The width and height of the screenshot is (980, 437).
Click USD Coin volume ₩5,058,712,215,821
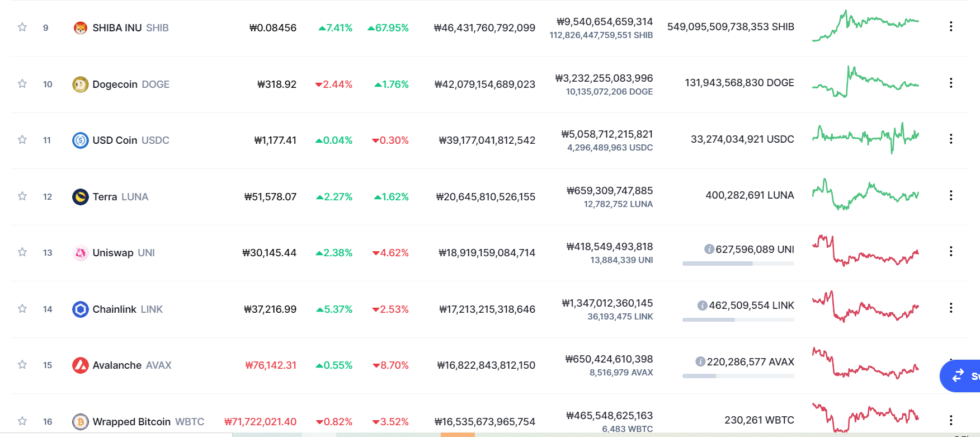click(x=607, y=134)
